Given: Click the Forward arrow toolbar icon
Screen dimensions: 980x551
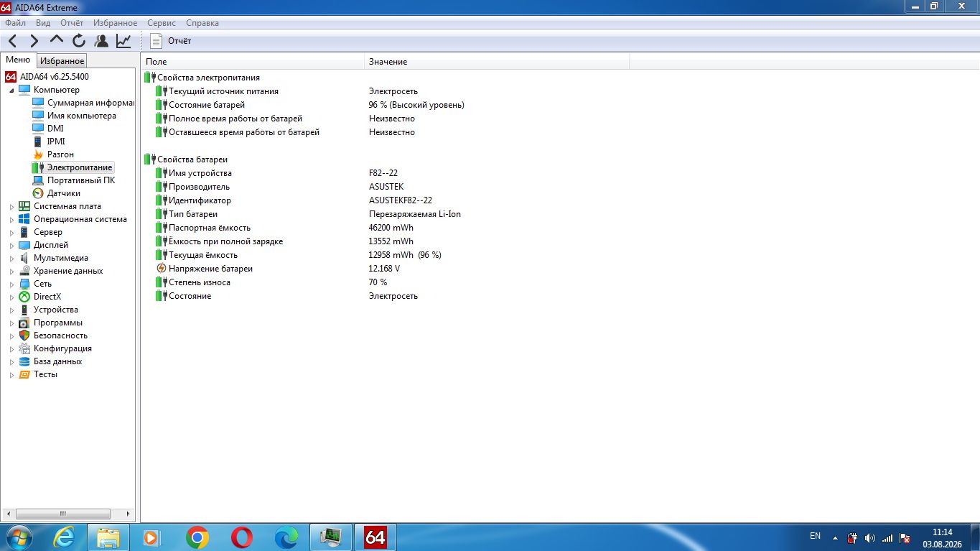Looking at the screenshot, I should click(34, 41).
